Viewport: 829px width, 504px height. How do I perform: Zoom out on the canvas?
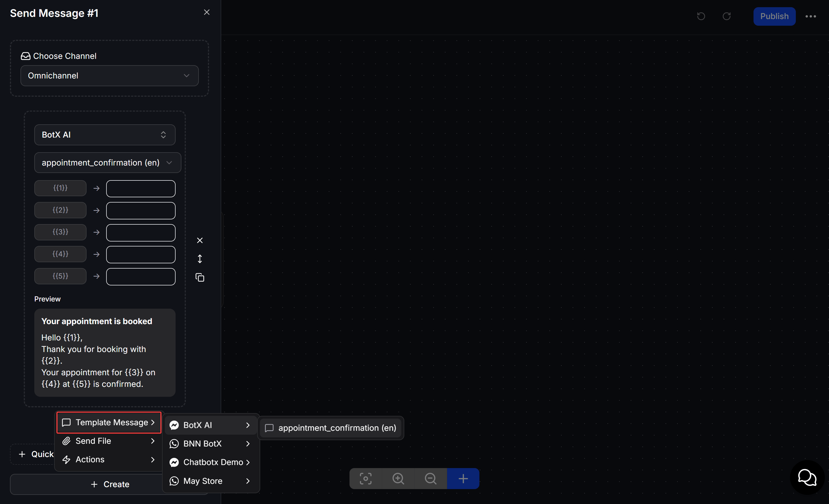[431, 479]
